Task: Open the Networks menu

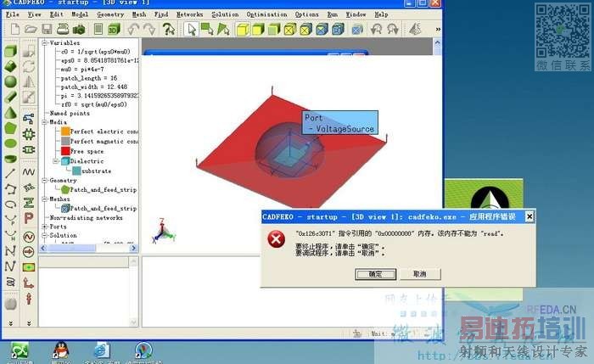Action: (x=189, y=14)
